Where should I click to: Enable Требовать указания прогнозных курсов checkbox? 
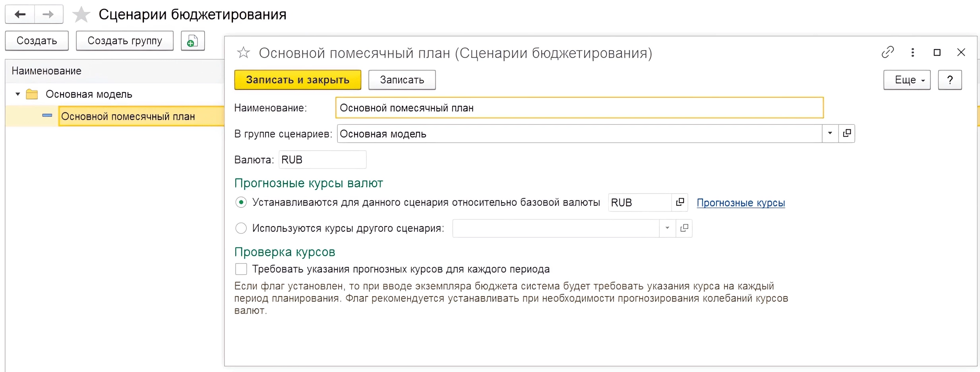tap(241, 269)
